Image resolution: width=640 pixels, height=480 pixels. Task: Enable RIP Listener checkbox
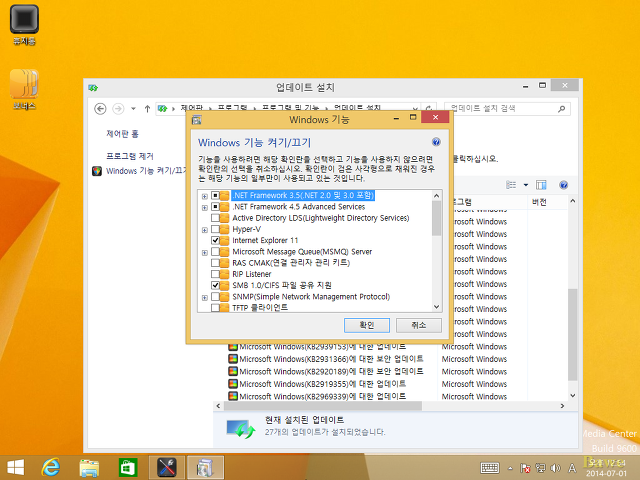pos(215,274)
